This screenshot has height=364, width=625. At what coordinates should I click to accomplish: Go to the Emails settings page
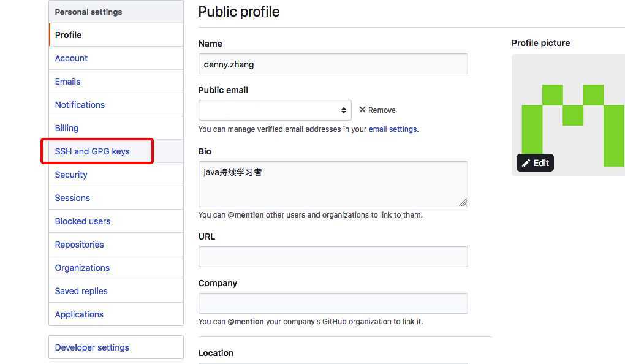tap(67, 82)
